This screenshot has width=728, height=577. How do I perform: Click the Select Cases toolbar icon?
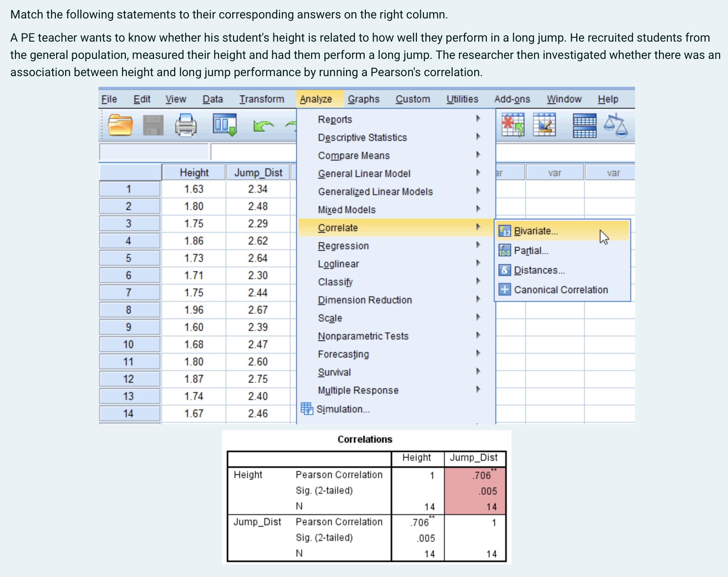544,125
